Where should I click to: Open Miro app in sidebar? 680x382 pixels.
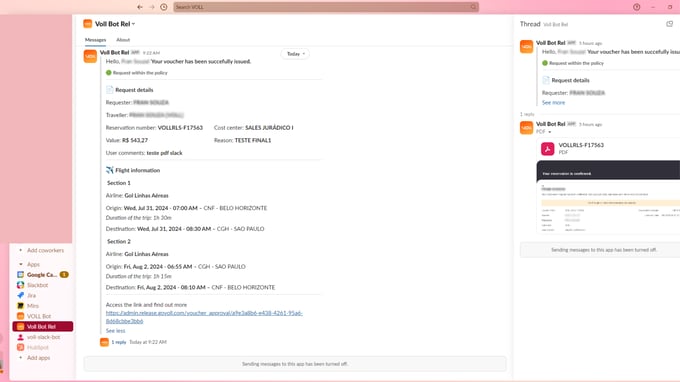click(33, 306)
